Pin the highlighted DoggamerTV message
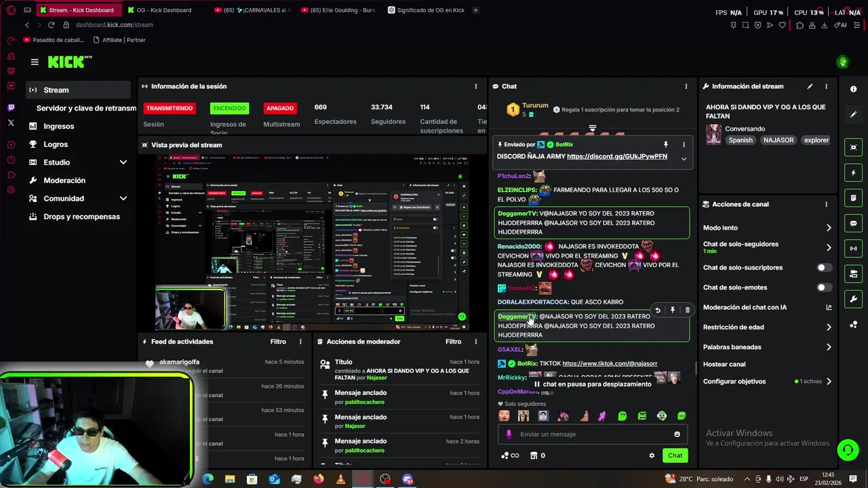The width and height of the screenshot is (868, 488). 672,310
